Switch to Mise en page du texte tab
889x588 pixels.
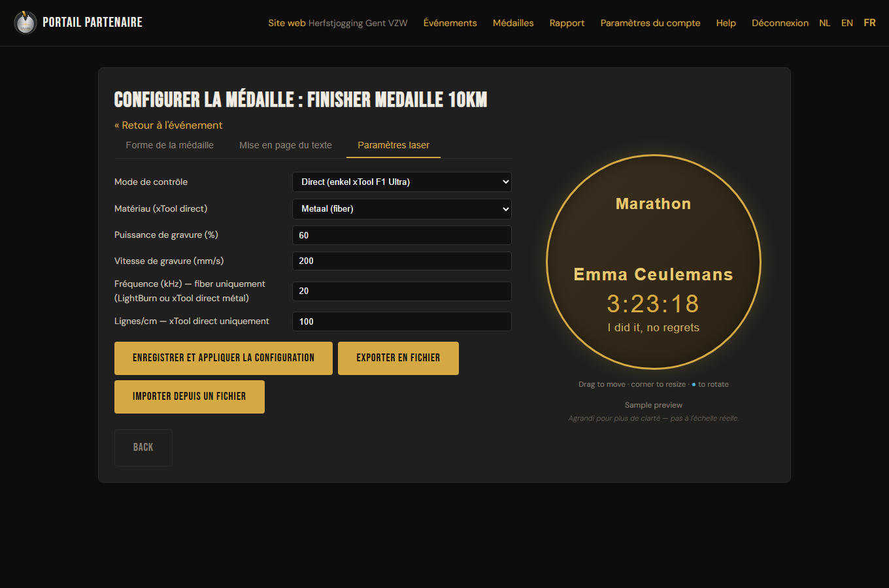(x=286, y=145)
